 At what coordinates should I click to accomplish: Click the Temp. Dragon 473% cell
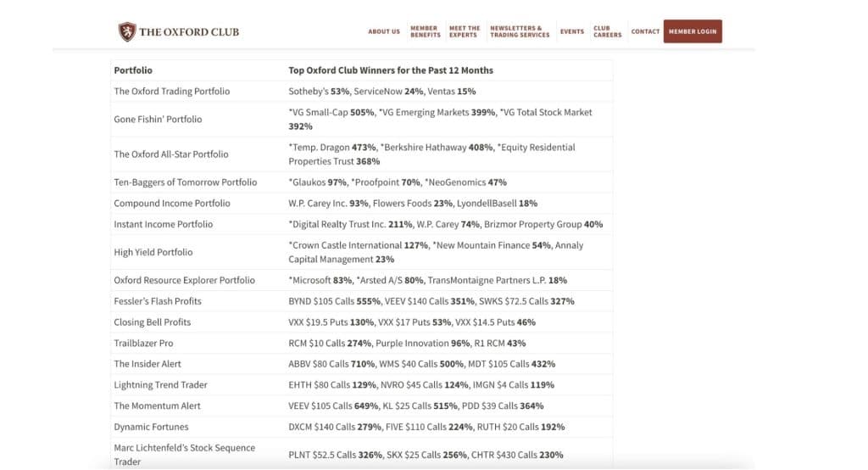[448, 154]
